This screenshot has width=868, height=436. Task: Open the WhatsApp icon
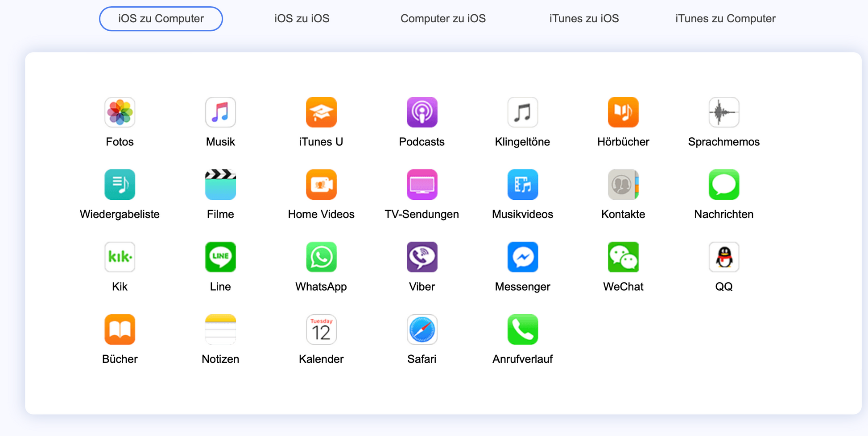[321, 257]
